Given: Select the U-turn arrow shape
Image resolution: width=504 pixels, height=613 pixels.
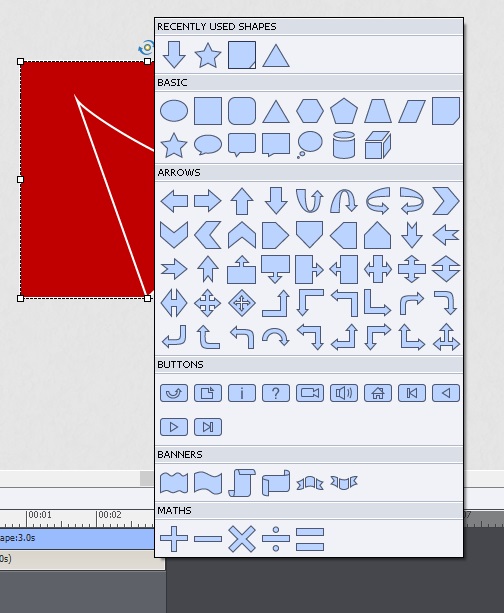Looking at the screenshot, I should tap(310, 201).
